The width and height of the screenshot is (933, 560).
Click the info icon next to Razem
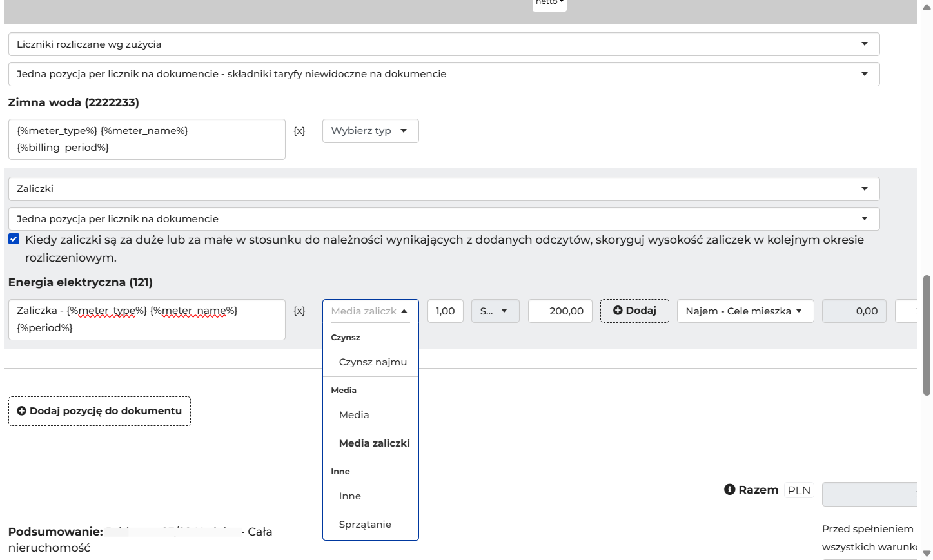point(730,490)
